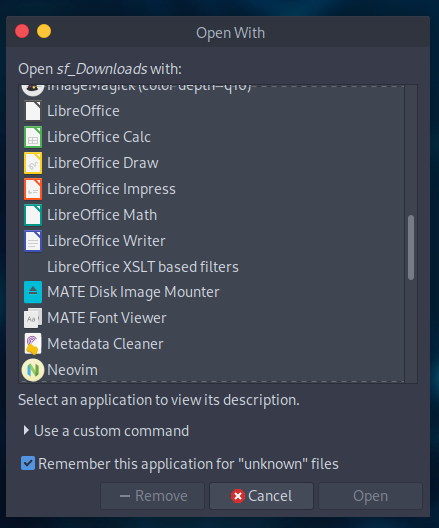Select the Neovim application icon
The width and height of the screenshot is (439, 528).
(x=33, y=370)
